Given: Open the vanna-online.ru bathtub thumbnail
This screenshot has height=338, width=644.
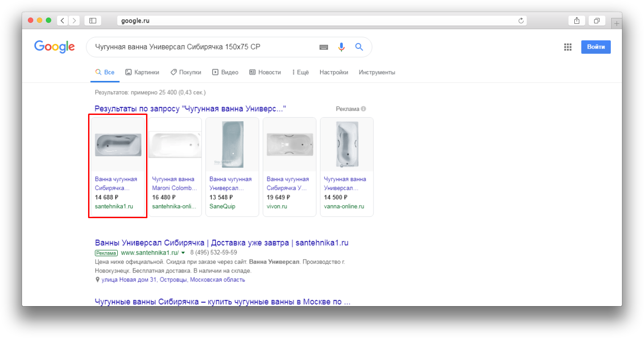Looking at the screenshot, I should pos(347,145).
